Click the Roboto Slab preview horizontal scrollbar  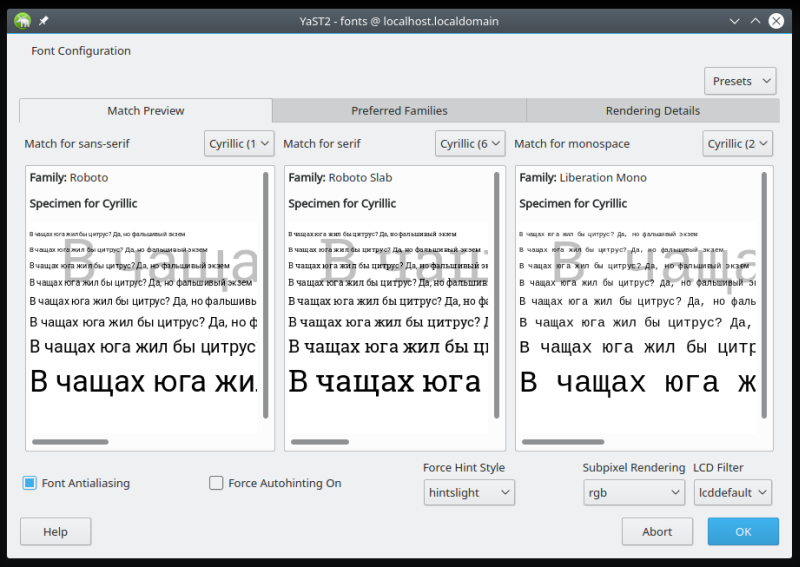click(x=320, y=442)
